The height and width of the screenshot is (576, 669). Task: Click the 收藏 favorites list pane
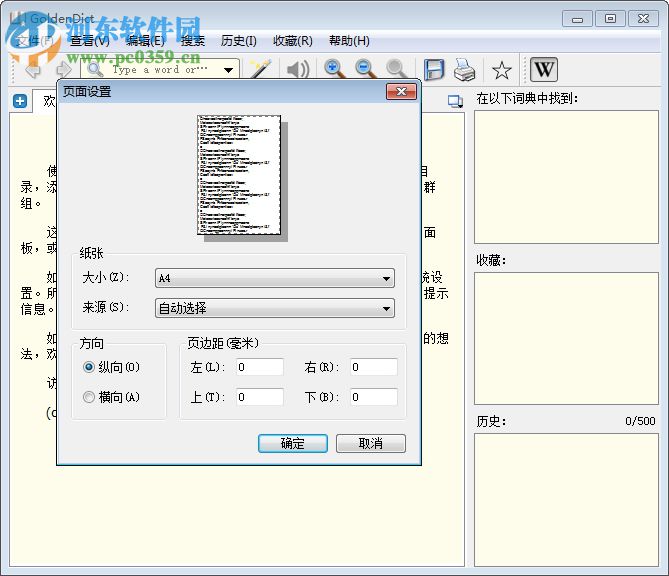coord(566,338)
